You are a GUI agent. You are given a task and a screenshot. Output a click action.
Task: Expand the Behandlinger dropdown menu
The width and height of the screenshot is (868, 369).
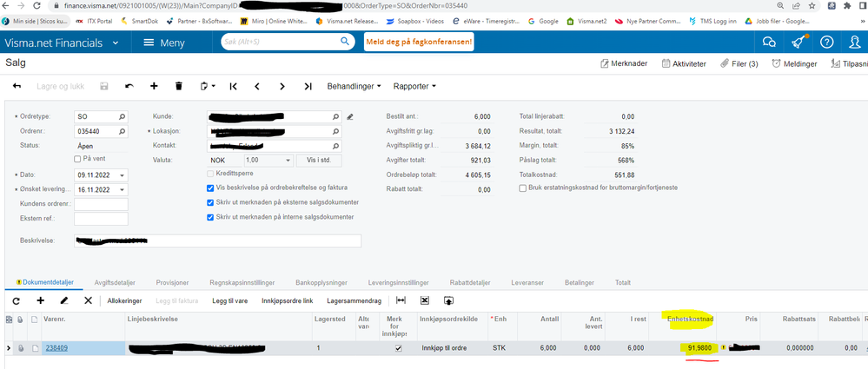click(354, 86)
